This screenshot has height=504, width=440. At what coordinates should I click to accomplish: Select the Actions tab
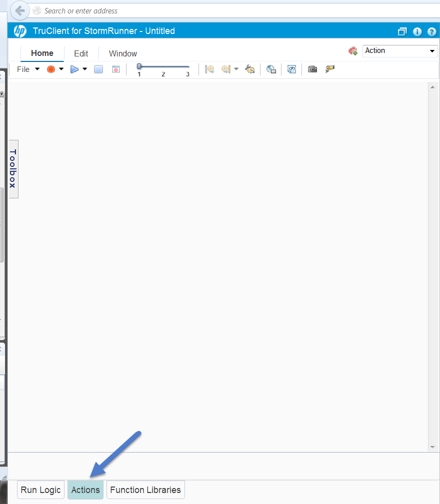tap(85, 490)
